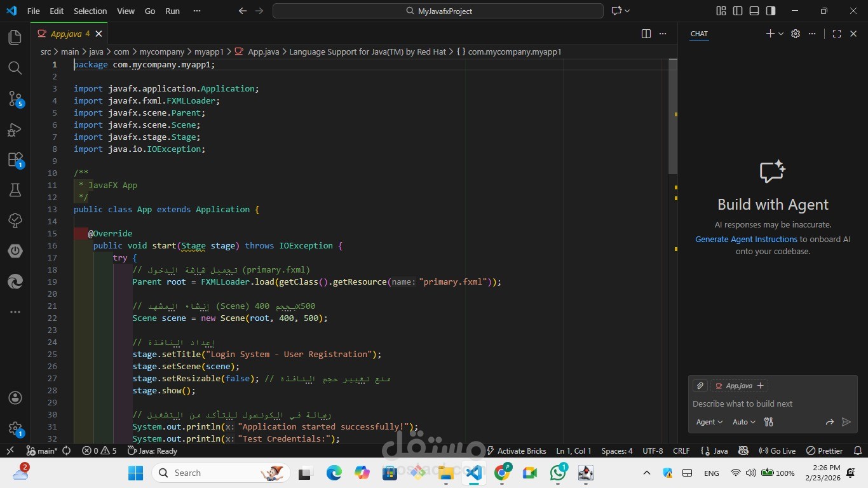Split the editor right
The width and height of the screenshot is (868, 488).
(x=646, y=34)
